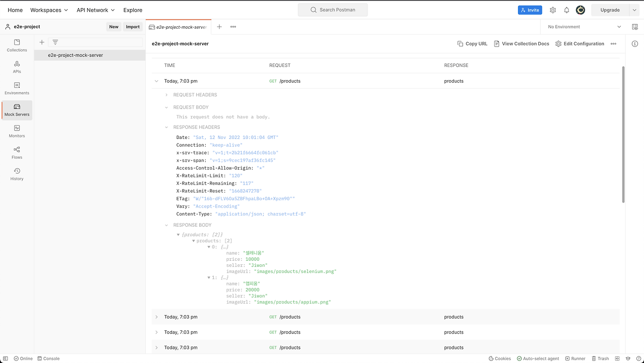Open View Collection Docs
The width and height of the screenshot is (644, 363).
tap(522, 44)
